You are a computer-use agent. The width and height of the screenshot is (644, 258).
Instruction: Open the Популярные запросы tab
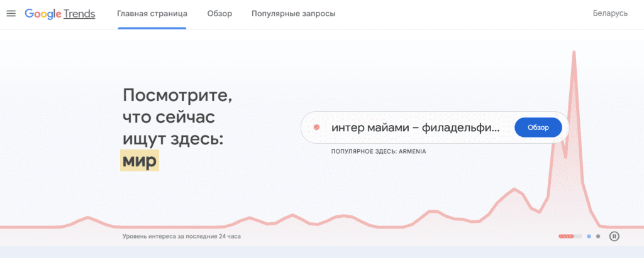pyautogui.click(x=293, y=14)
